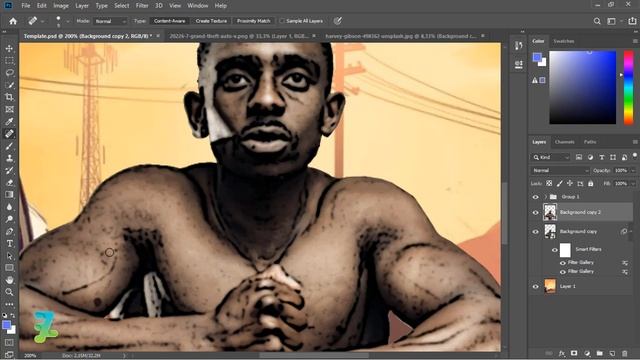Screen dimensions: 640x360
Task: Open the Filter menu
Action: [142, 6]
